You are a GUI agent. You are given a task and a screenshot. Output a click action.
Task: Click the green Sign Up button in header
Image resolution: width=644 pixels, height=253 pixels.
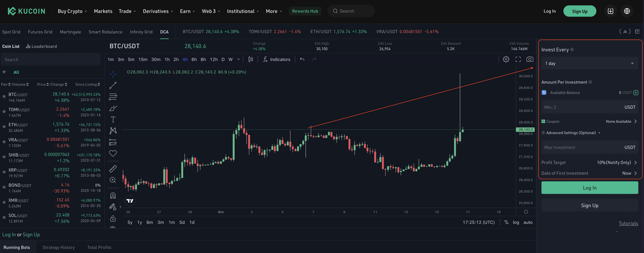click(x=579, y=11)
